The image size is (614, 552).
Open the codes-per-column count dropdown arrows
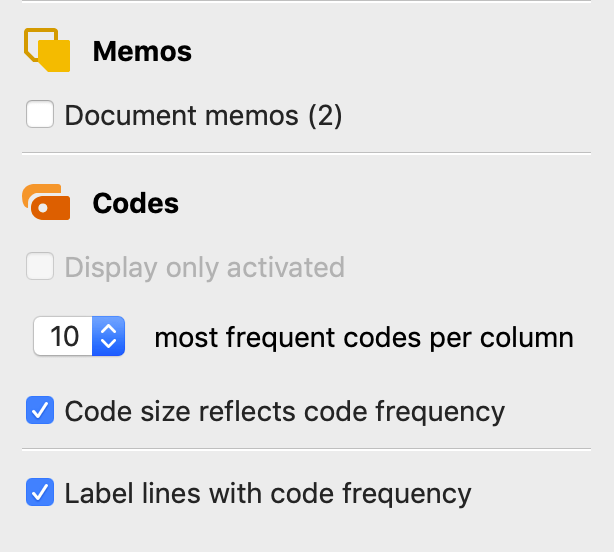pos(107,337)
